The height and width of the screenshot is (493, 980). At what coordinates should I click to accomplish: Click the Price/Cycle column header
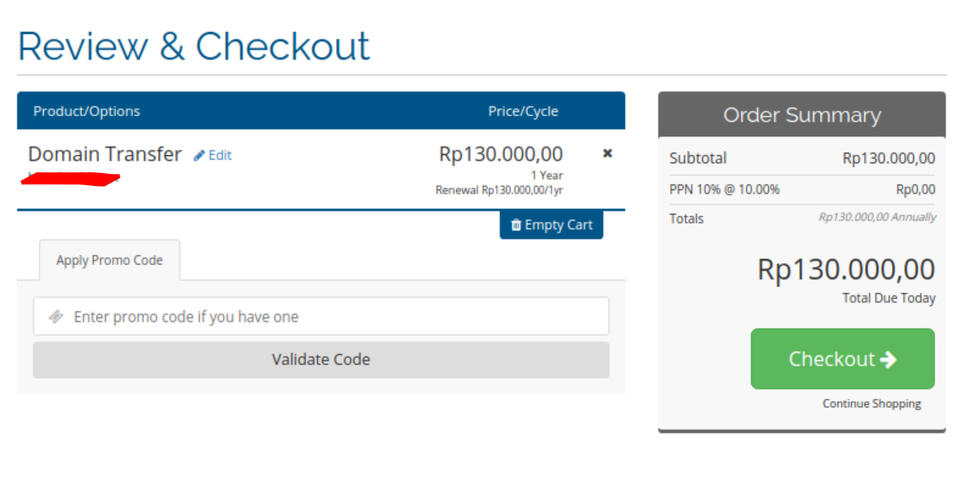coord(523,111)
